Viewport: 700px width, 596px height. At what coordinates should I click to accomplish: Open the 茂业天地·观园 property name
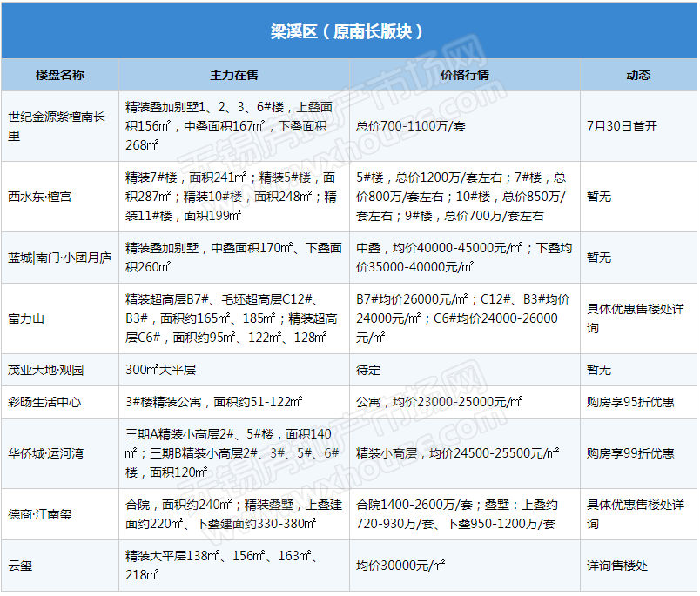coord(46,370)
